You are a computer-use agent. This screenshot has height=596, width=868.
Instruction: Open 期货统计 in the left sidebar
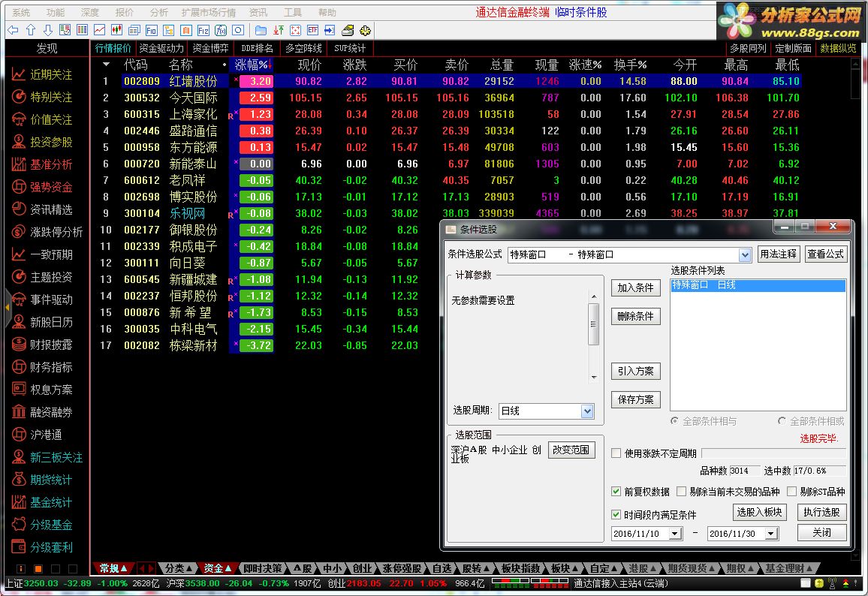coord(43,480)
